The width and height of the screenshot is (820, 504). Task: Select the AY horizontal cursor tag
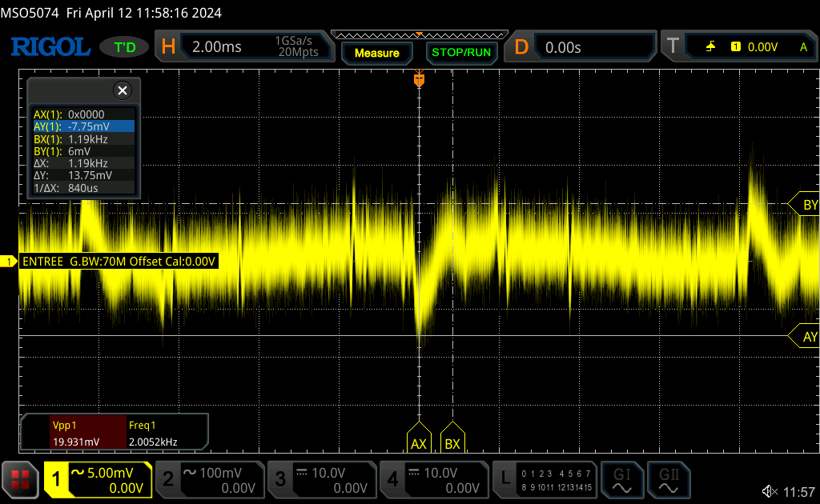pyautogui.click(x=804, y=336)
